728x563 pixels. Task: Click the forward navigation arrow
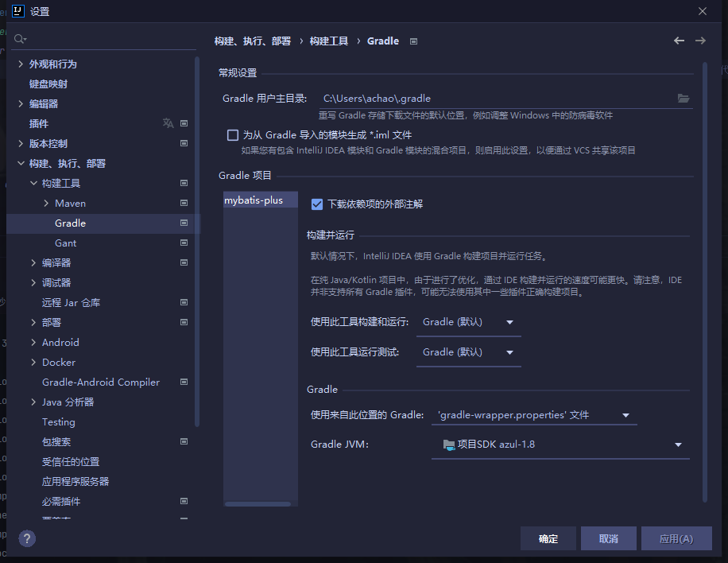point(700,41)
